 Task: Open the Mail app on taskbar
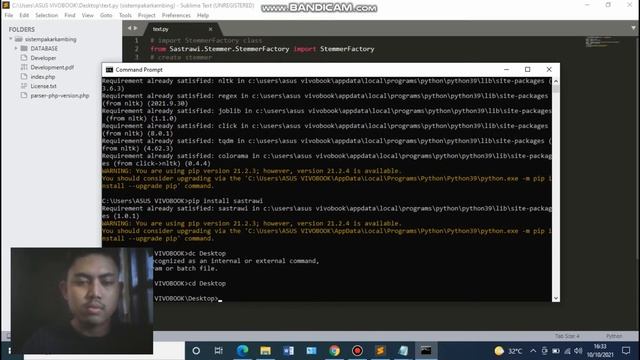[311, 351]
